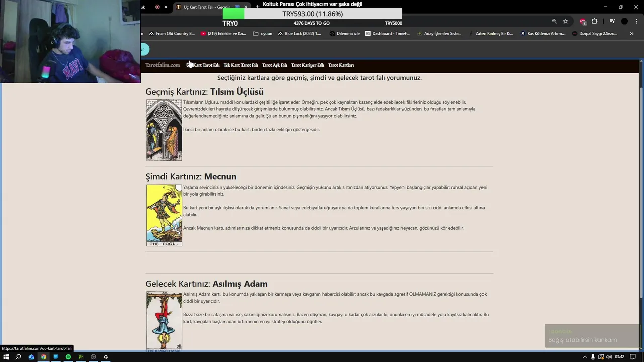The height and width of the screenshot is (362, 644).
Task: Open blue desktop app taskbar icon
Action: (x=56, y=357)
